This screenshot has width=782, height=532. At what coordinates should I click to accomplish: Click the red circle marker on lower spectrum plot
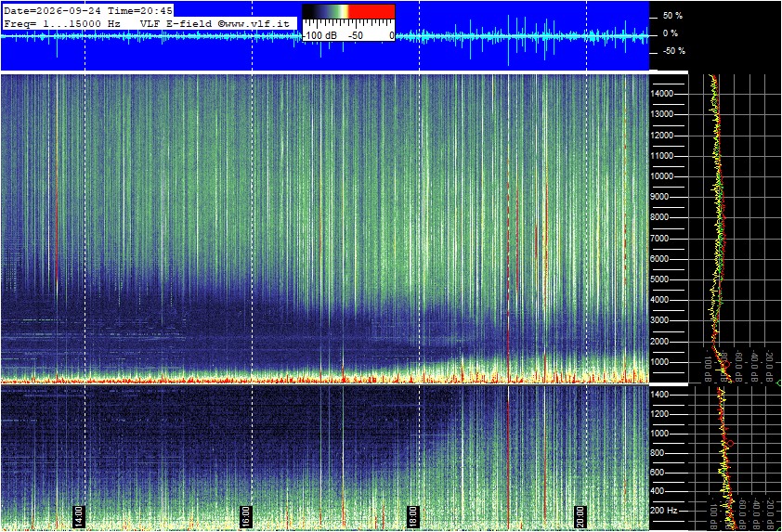[x=731, y=443]
